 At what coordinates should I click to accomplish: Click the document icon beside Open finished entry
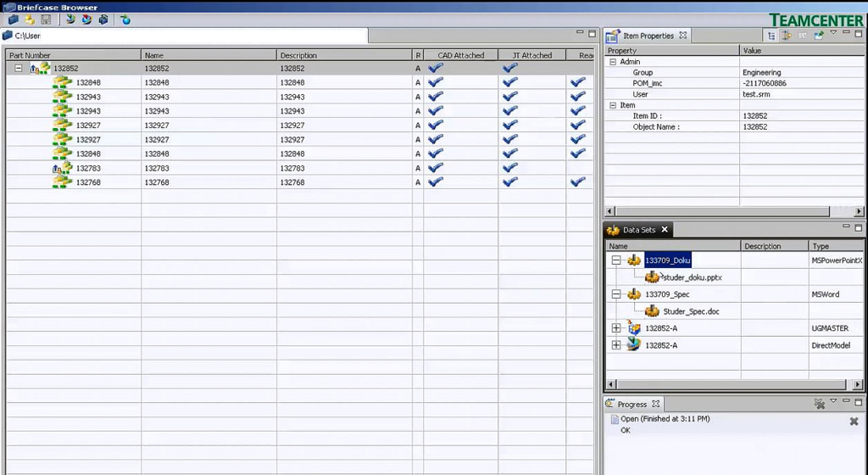point(615,420)
